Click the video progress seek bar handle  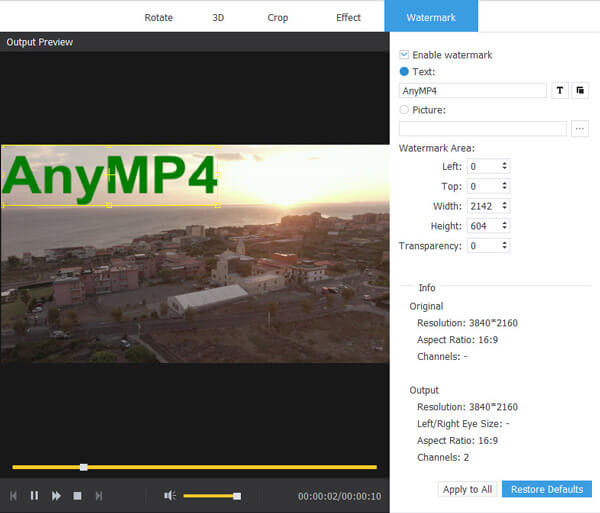84,467
